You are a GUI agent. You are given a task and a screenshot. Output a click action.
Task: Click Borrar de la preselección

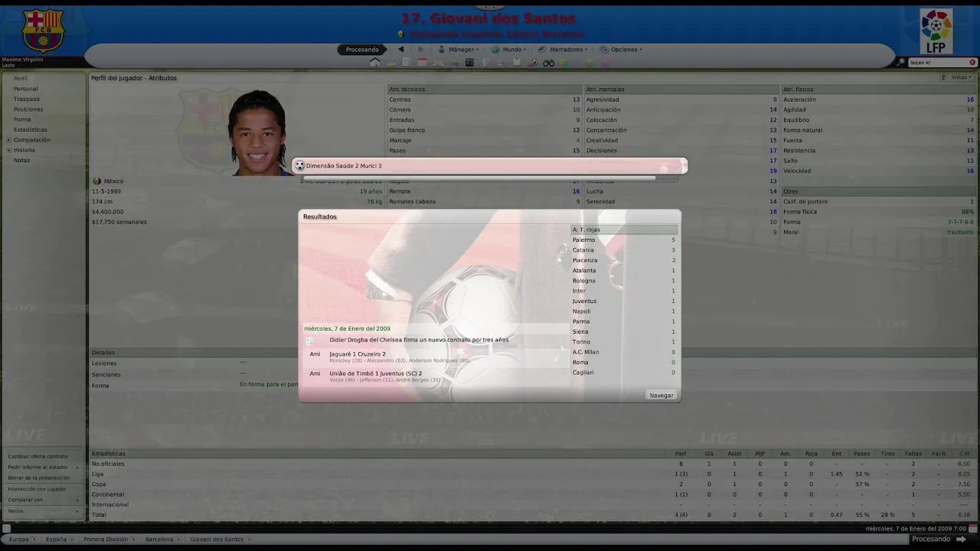click(x=39, y=478)
